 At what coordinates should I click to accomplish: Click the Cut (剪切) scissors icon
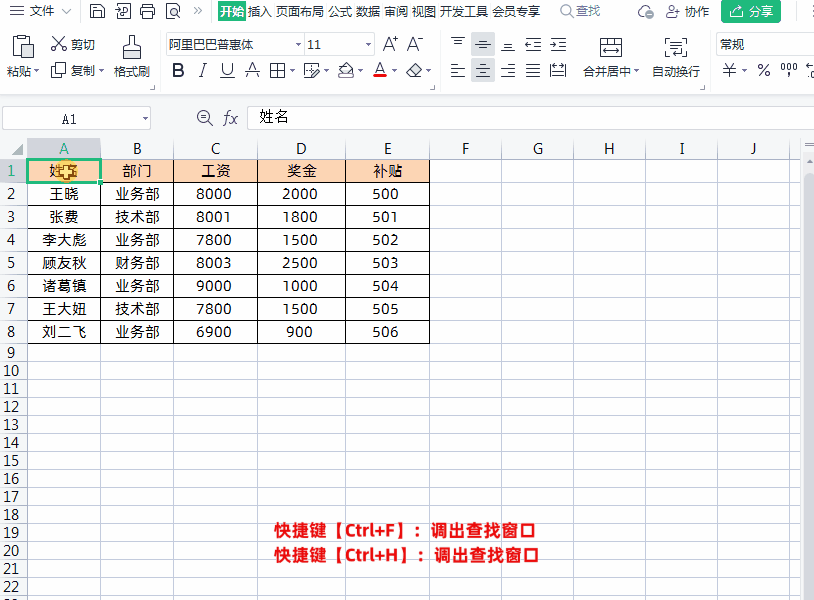58,44
